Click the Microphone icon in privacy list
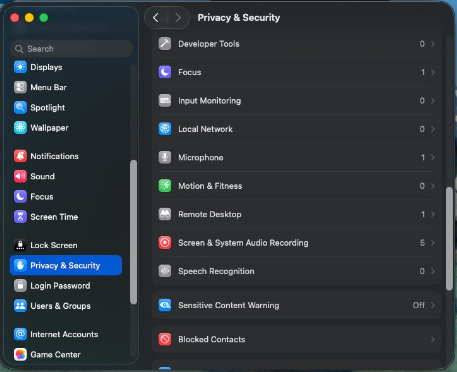Image resolution: width=457 pixels, height=372 pixels. coord(165,157)
